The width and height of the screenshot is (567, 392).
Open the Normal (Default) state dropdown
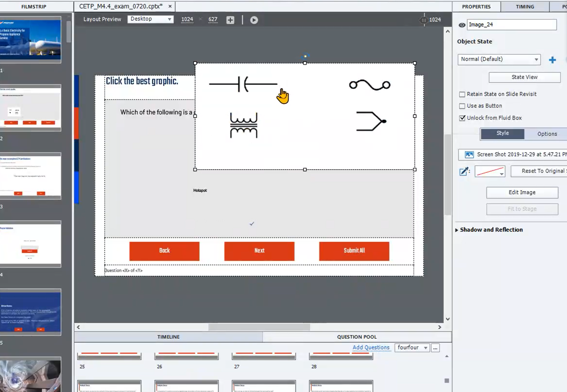coord(499,60)
